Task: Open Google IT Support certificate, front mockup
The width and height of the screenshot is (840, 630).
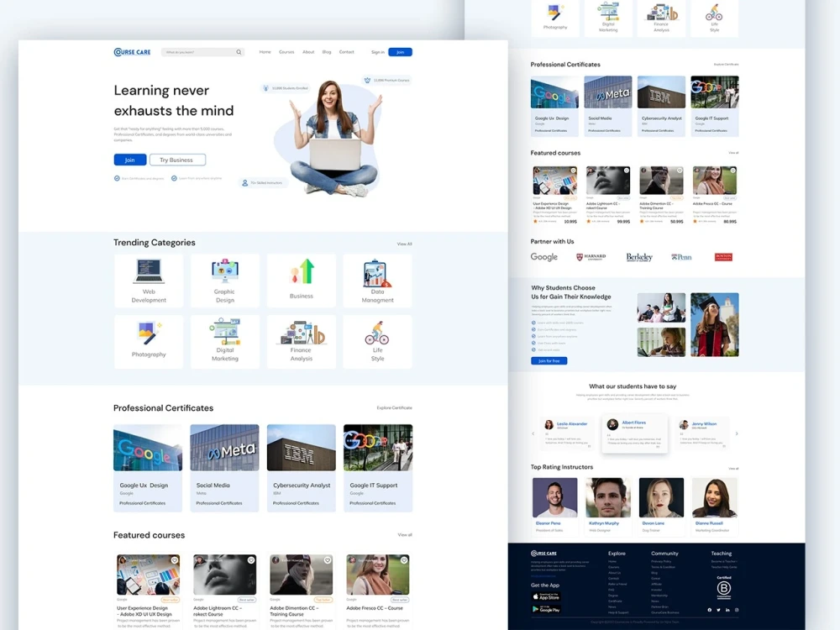Action: (x=378, y=468)
